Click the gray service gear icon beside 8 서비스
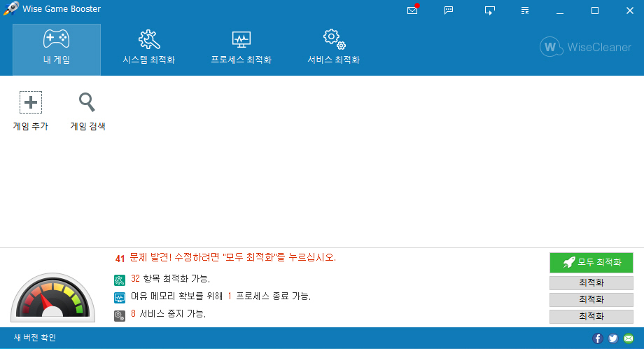644x349 pixels. click(120, 315)
